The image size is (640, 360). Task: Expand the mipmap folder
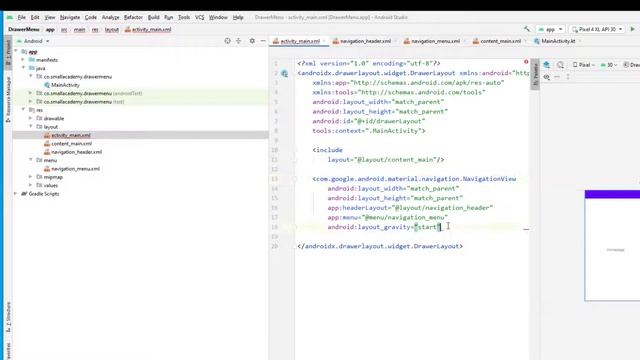coord(31,177)
